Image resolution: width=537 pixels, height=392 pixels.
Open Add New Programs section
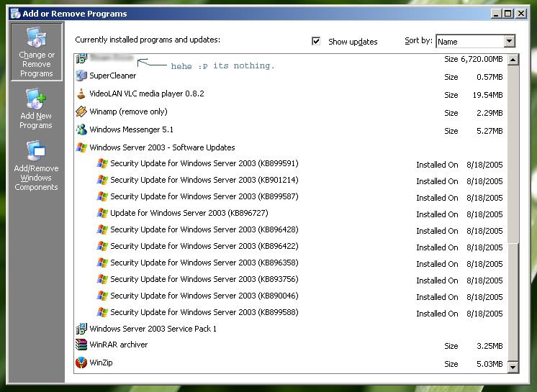coord(35,109)
